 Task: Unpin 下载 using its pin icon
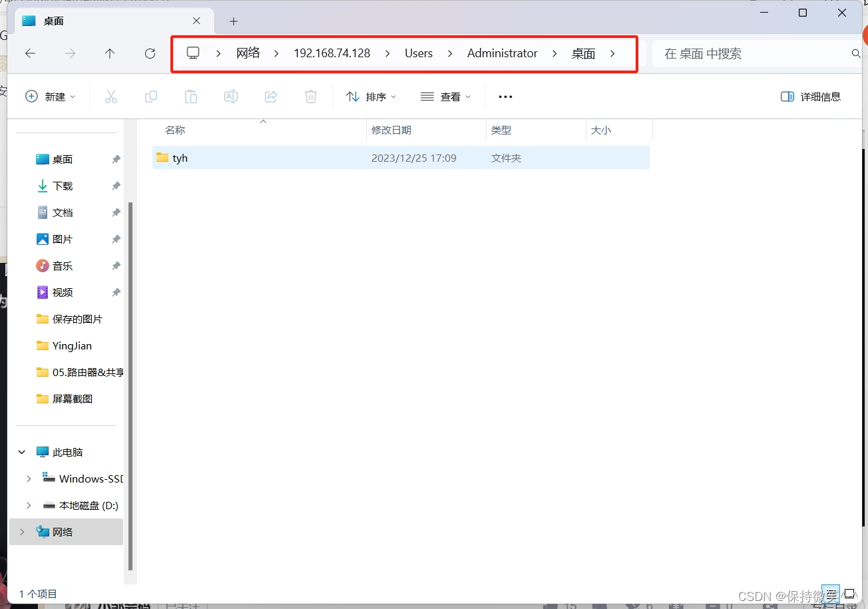pos(116,186)
